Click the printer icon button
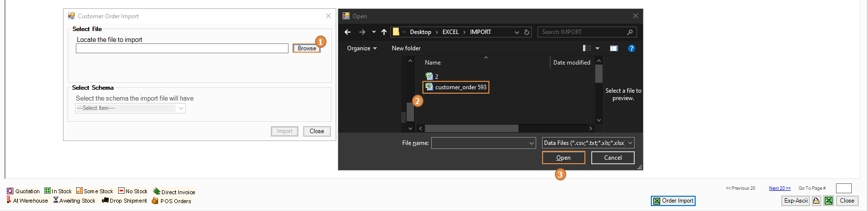 pos(816,201)
